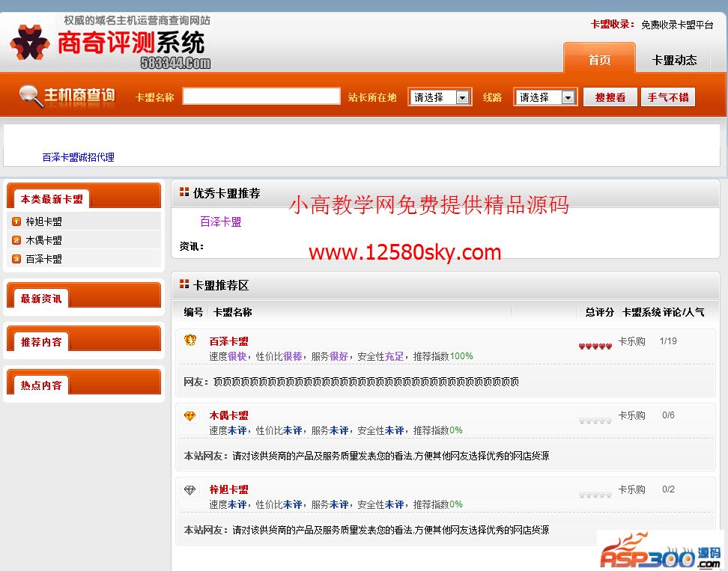This screenshot has height=571, width=728.
Task: Click 卡乐购 in the 百泽卡盟 row
Action: (x=632, y=341)
